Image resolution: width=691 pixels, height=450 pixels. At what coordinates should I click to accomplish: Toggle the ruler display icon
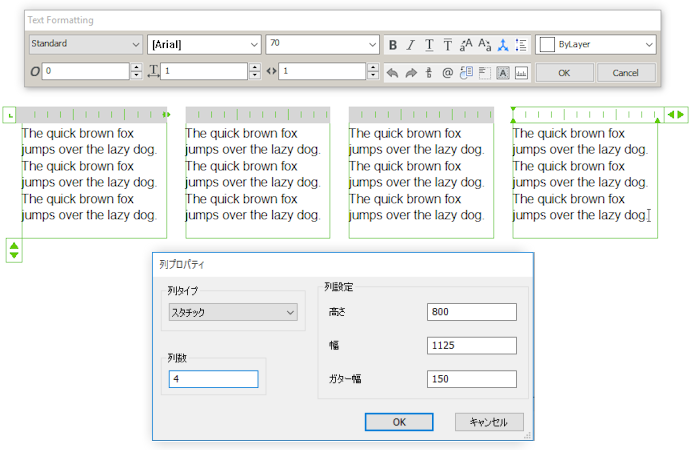[521, 73]
